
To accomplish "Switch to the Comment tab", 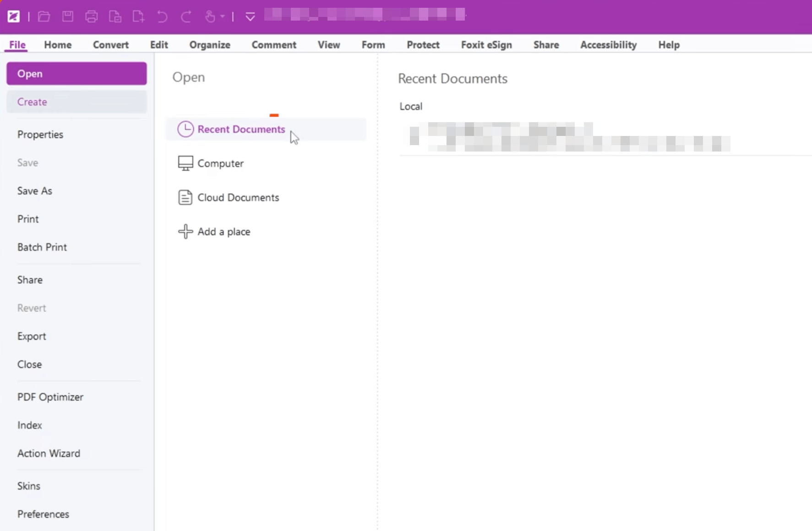I will [274, 45].
